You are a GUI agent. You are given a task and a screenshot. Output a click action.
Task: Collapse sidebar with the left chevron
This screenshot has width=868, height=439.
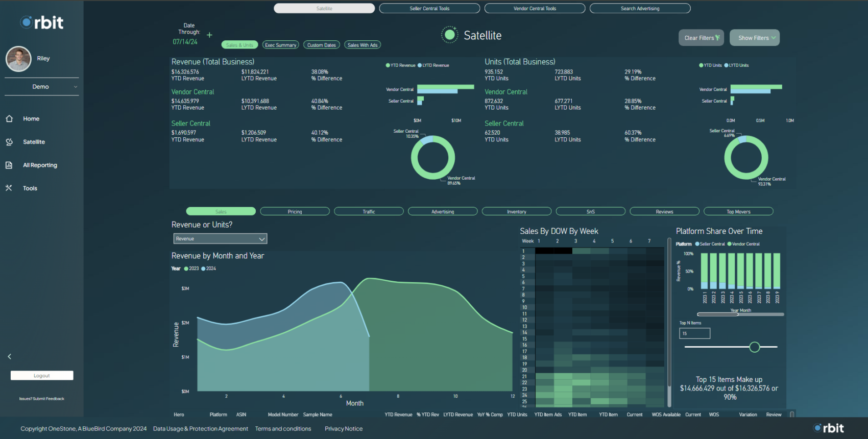pos(9,356)
